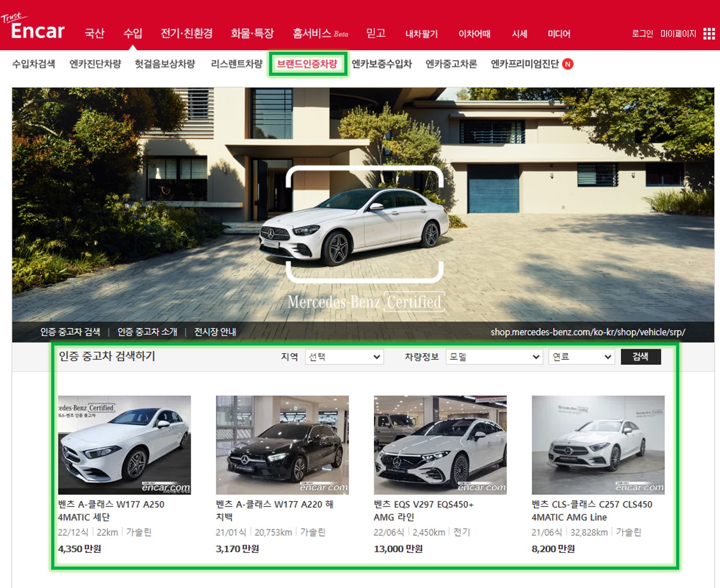Open the shop.mercedes-benz.com URL link
Viewport: 720px width, 588px height.
tap(588, 332)
